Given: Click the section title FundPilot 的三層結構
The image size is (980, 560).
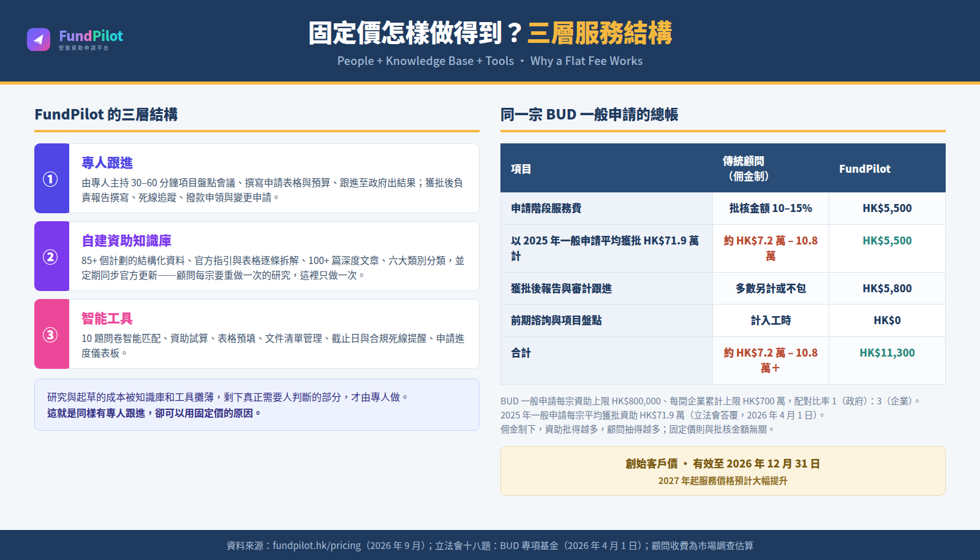Looking at the screenshot, I should pyautogui.click(x=106, y=115).
